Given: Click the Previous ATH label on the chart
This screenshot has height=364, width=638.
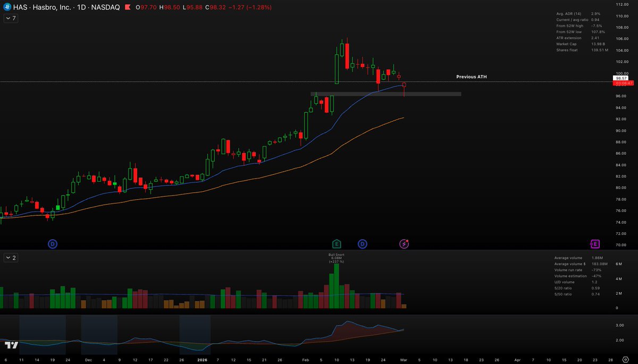Looking at the screenshot, I should pyautogui.click(x=471, y=77).
